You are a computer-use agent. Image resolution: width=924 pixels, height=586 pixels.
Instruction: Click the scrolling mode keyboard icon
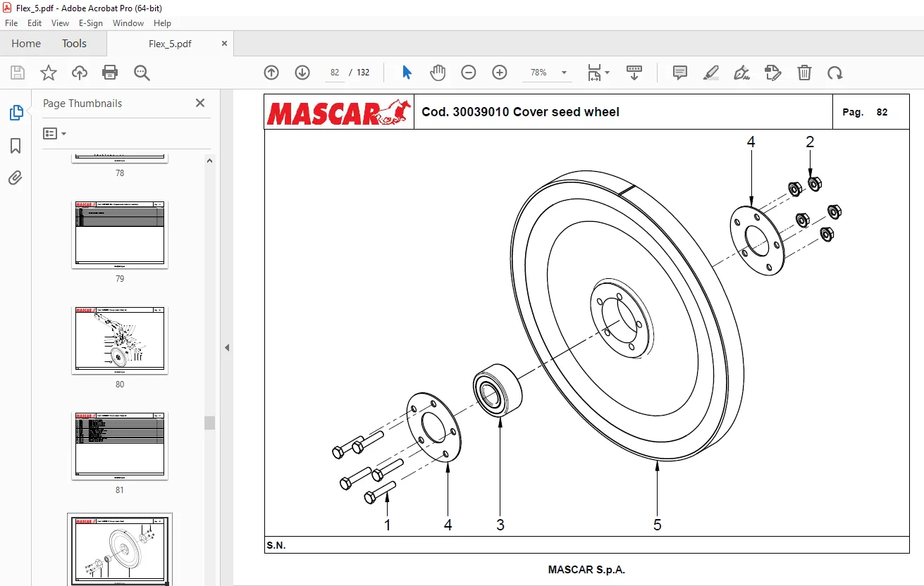tap(634, 73)
